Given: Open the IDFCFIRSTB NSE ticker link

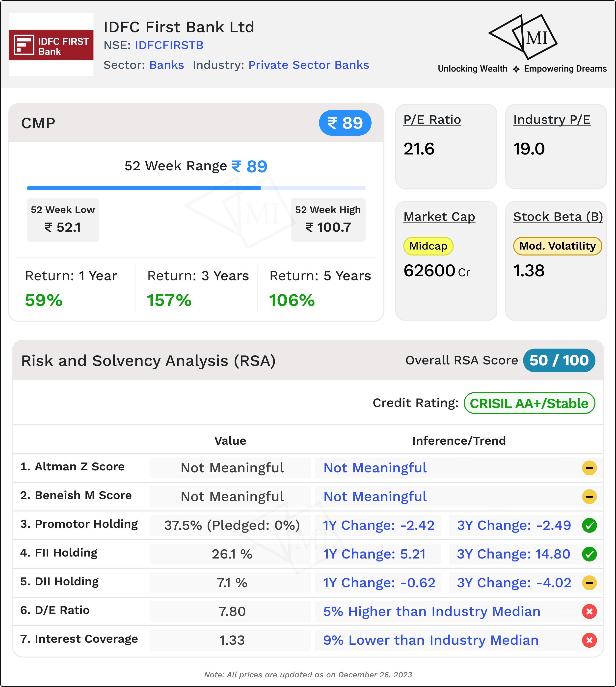Looking at the screenshot, I should 169,45.
